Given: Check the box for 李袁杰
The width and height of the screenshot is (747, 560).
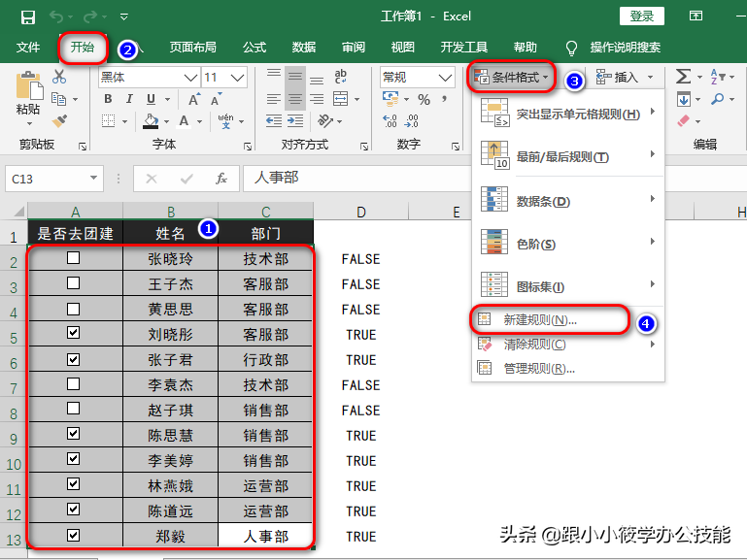Looking at the screenshot, I should click(74, 383).
